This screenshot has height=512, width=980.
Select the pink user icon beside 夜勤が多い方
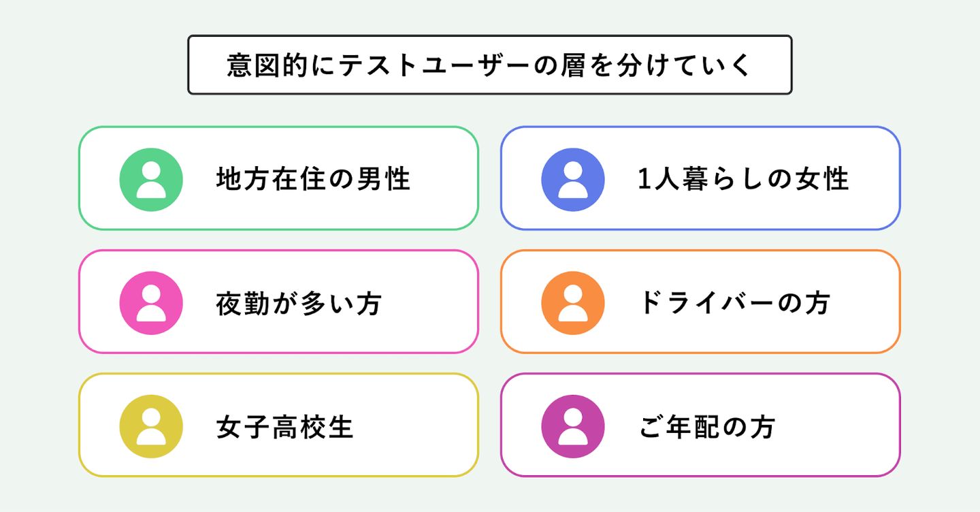pyautogui.click(x=151, y=303)
